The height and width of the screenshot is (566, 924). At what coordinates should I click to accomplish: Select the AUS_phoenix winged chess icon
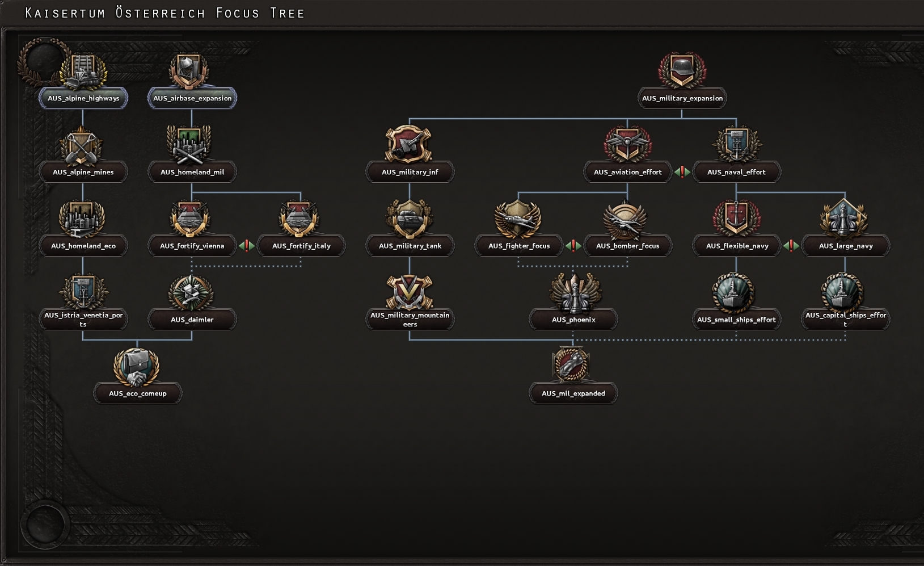click(575, 293)
